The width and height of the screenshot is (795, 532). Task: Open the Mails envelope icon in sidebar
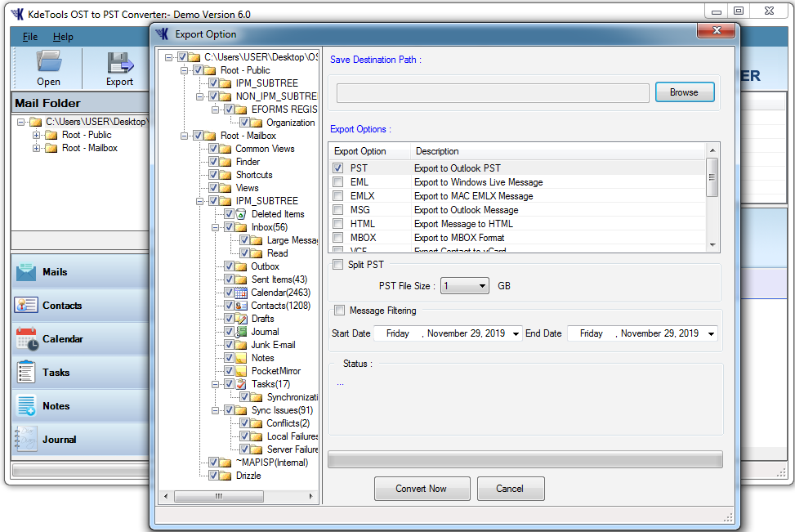point(26,272)
